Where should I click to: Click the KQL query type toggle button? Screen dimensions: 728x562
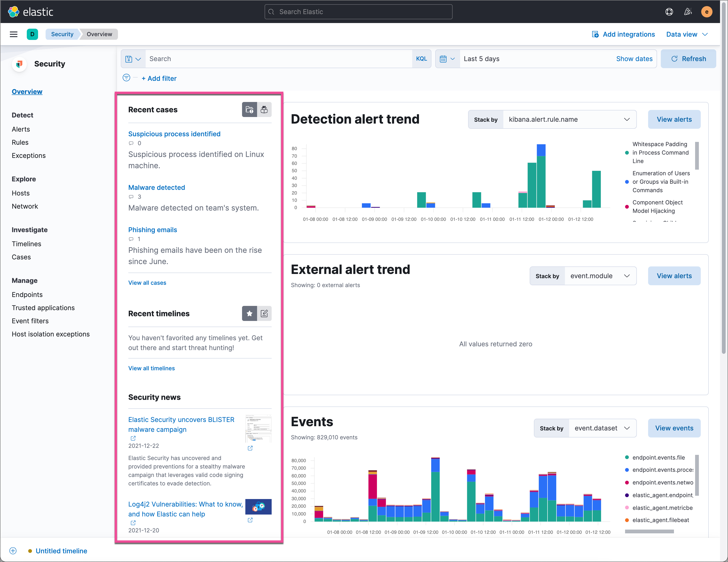421,59
